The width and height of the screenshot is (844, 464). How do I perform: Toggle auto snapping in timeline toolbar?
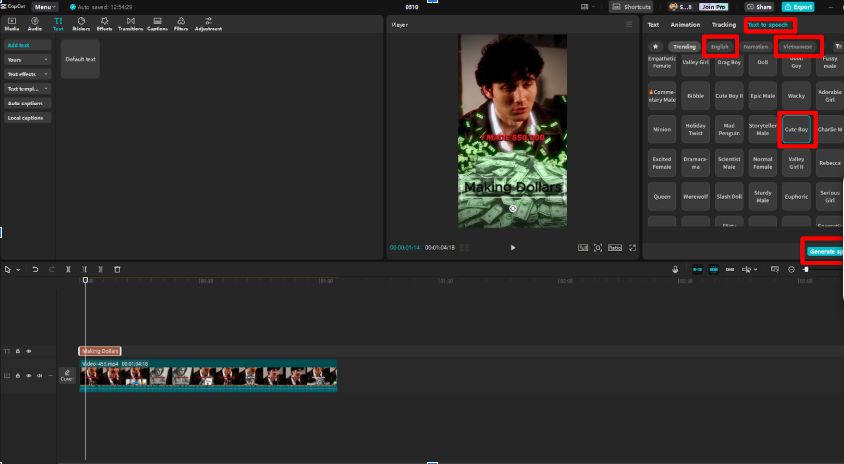click(714, 269)
